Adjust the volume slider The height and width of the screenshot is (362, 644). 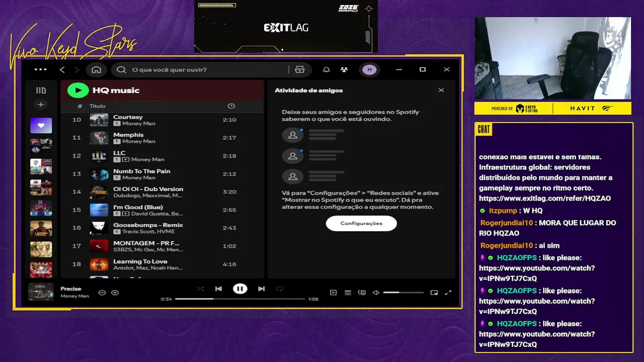[404, 293]
